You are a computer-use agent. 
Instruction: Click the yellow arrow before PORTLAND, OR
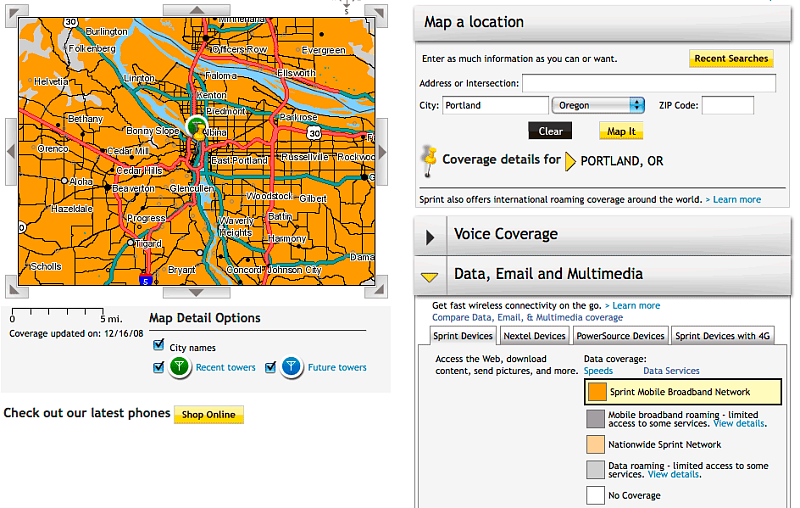coord(570,161)
